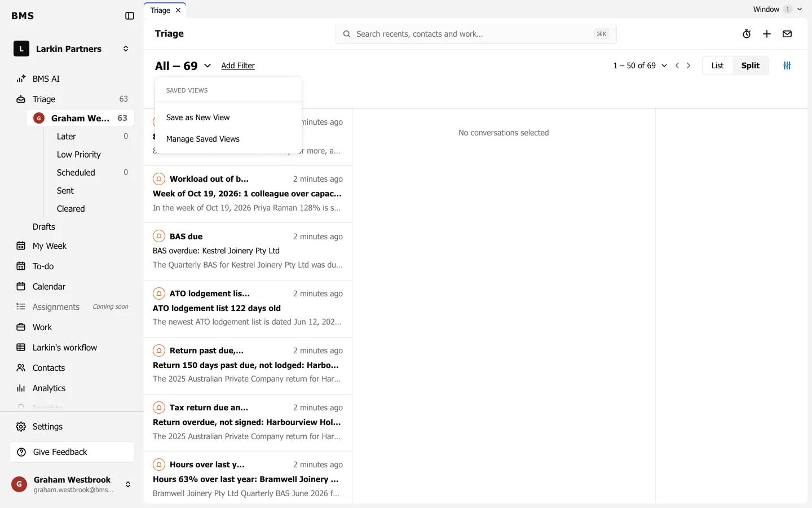Collapse the All – 69 view dropdown
Screen dimensions: 812x508
pyautogui.click(x=183, y=66)
